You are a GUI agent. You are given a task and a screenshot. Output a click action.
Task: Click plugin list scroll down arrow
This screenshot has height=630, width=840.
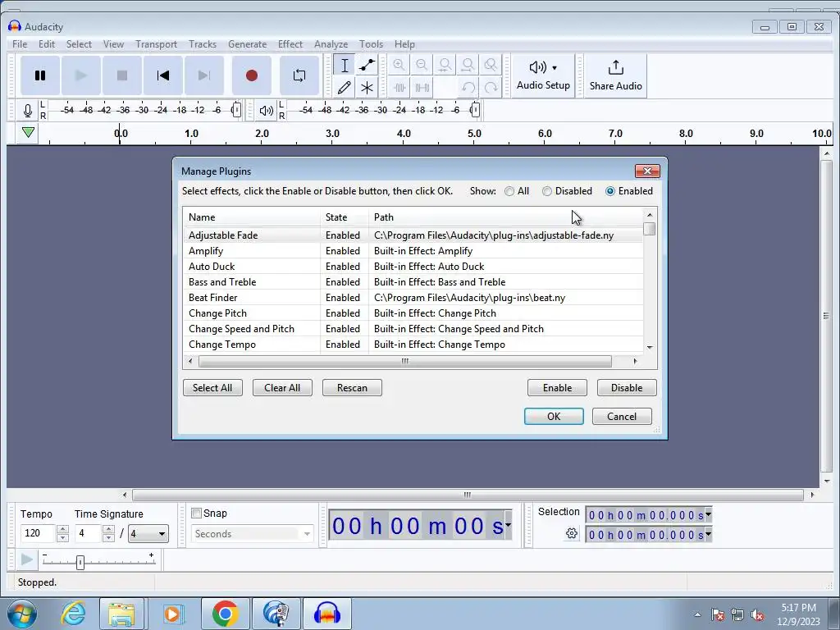point(650,347)
